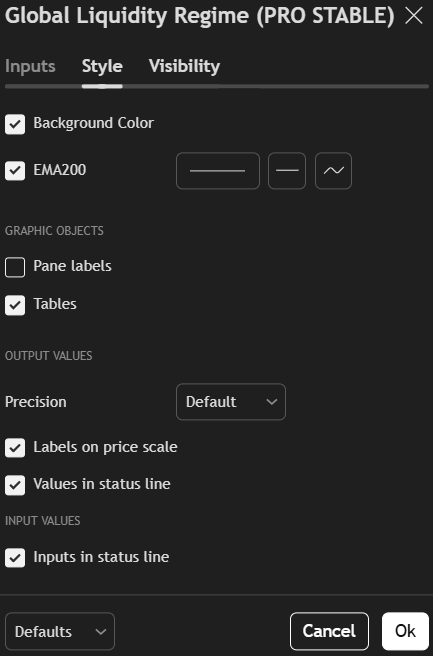Disable Inputs in status line checkbox
This screenshot has height=656, width=433.
(15, 558)
